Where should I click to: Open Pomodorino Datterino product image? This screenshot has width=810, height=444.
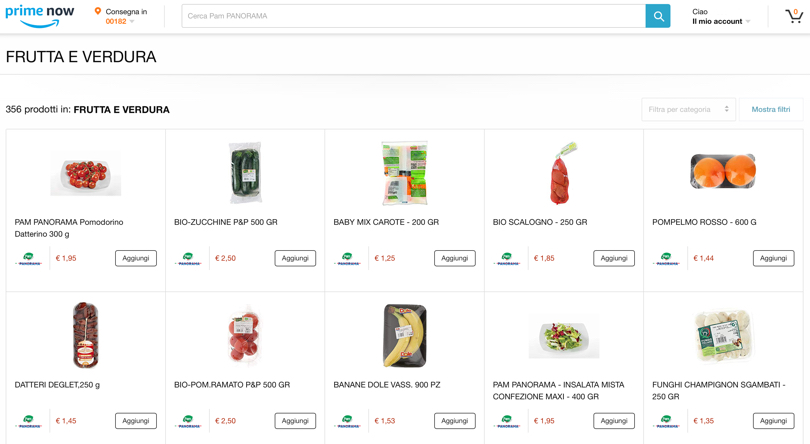(x=86, y=174)
